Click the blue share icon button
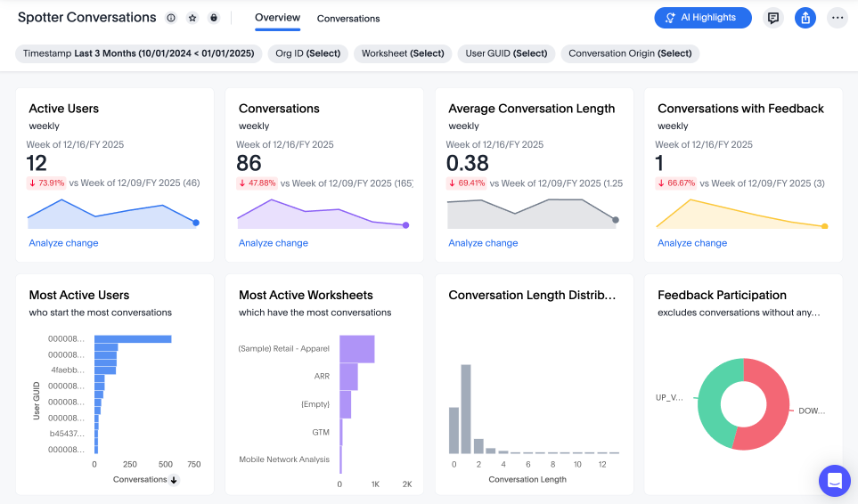Viewport: 858px width, 504px height. pos(805,18)
